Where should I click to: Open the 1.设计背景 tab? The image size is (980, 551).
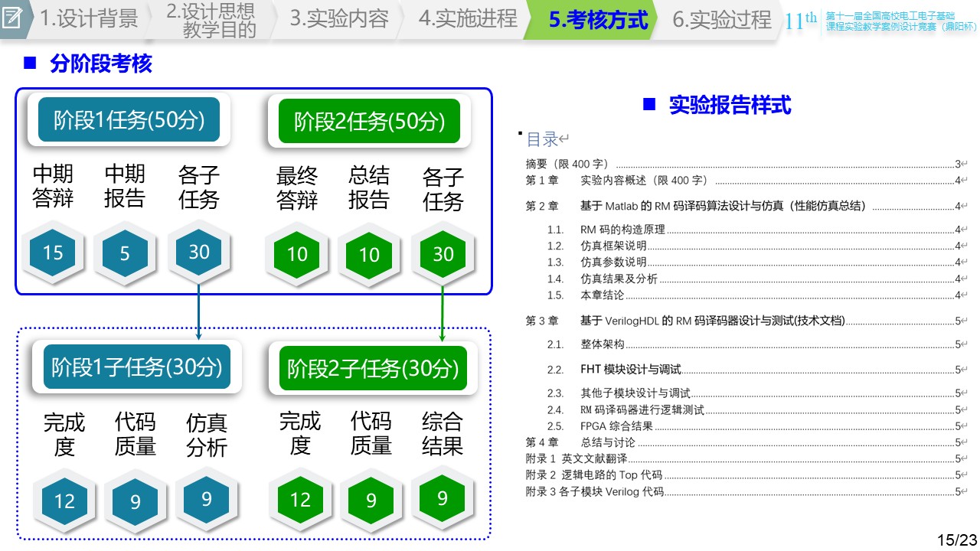pos(89,20)
